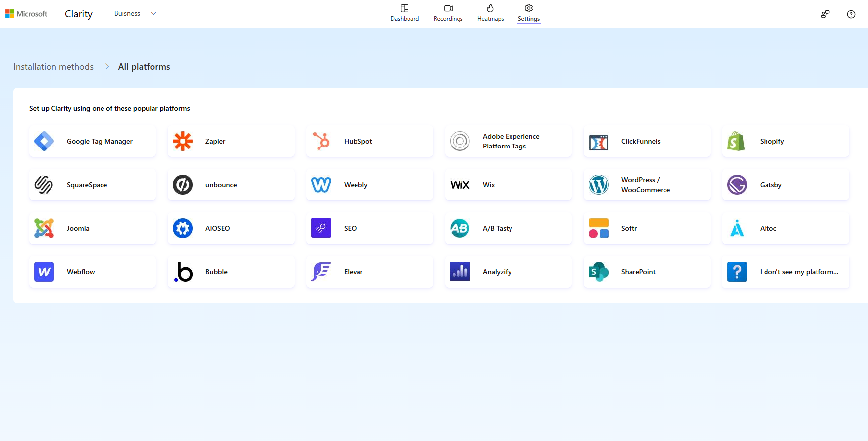Choose the Shopify green bag icon
The image size is (868, 441).
click(x=736, y=141)
